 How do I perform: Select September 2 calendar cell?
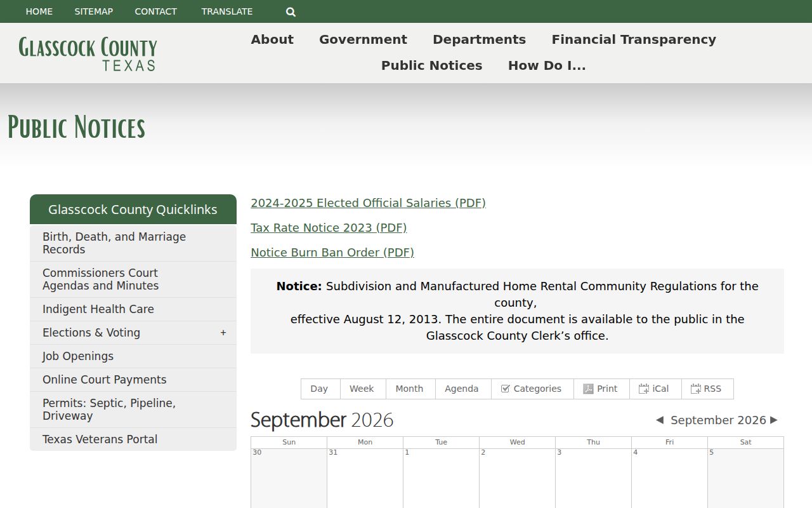point(517,478)
